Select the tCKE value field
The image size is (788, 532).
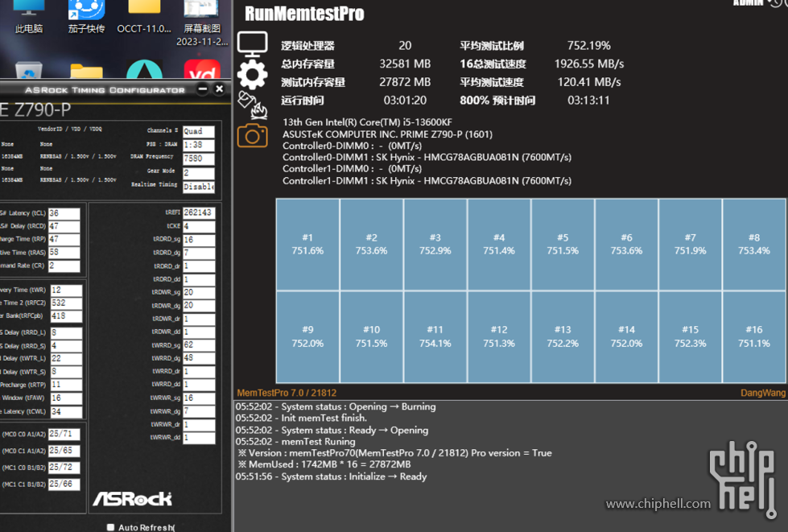pyautogui.click(x=199, y=226)
